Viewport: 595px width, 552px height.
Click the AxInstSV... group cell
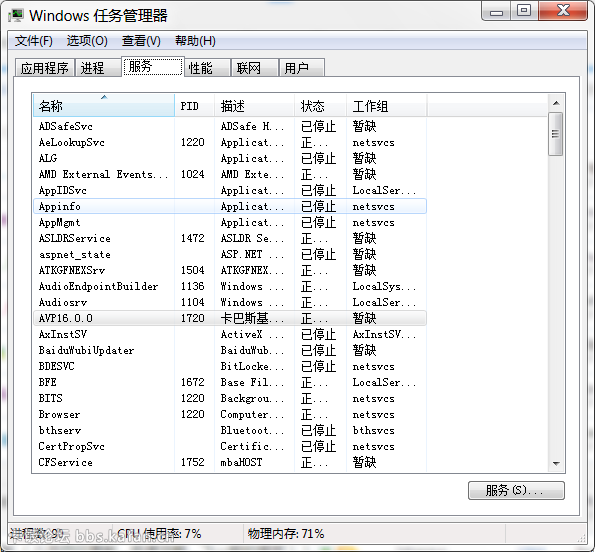pos(384,334)
